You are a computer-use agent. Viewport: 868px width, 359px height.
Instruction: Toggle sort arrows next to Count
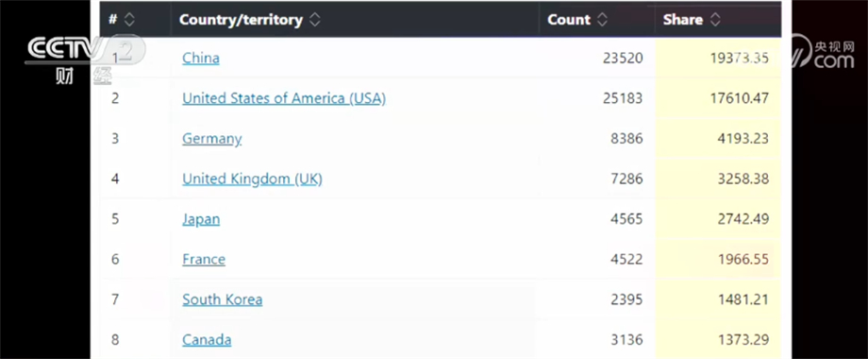pos(602,20)
